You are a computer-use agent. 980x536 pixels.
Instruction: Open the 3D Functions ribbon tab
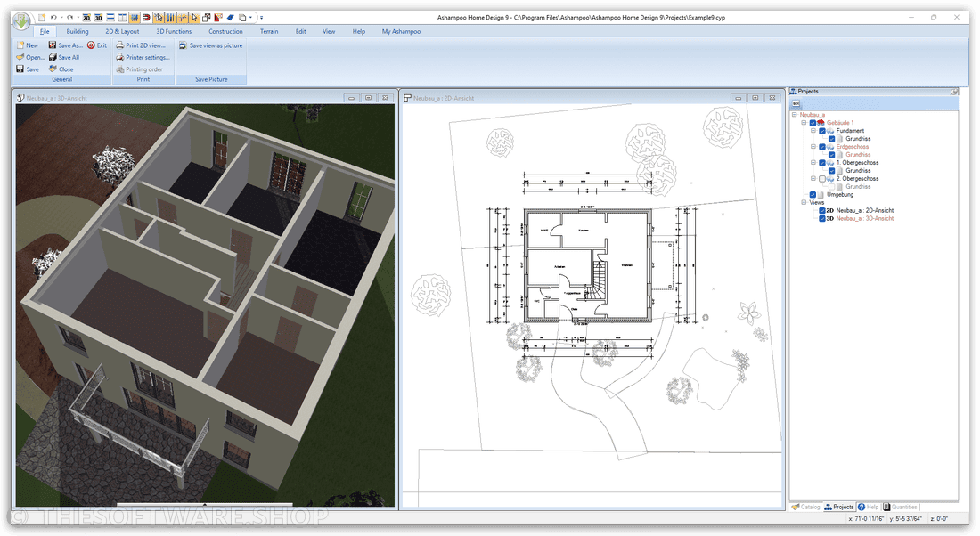click(x=174, y=31)
